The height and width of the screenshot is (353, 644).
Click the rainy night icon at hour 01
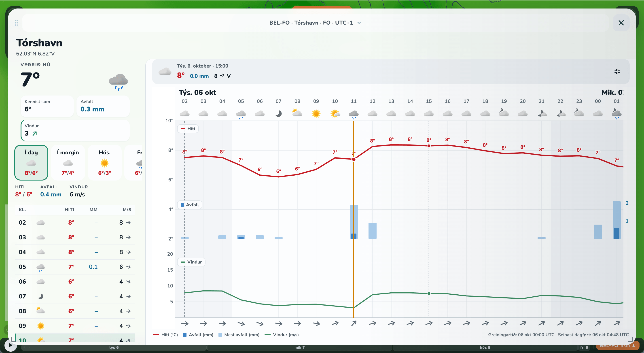click(x=616, y=114)
